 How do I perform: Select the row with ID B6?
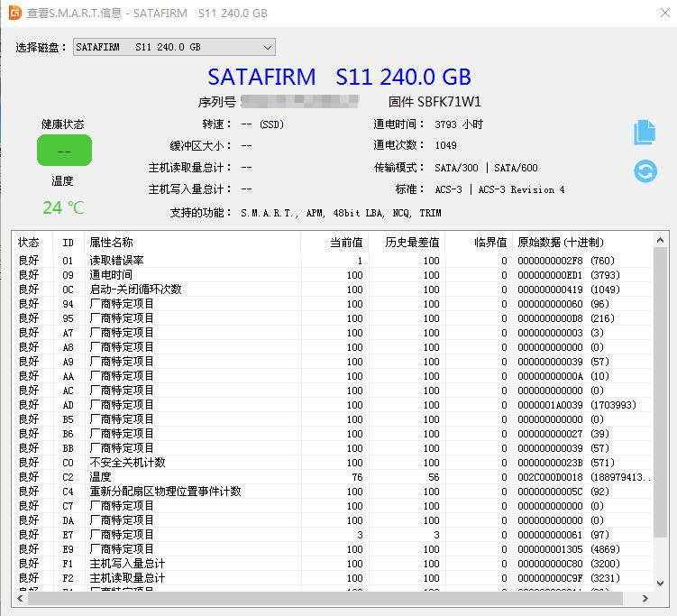333,434
